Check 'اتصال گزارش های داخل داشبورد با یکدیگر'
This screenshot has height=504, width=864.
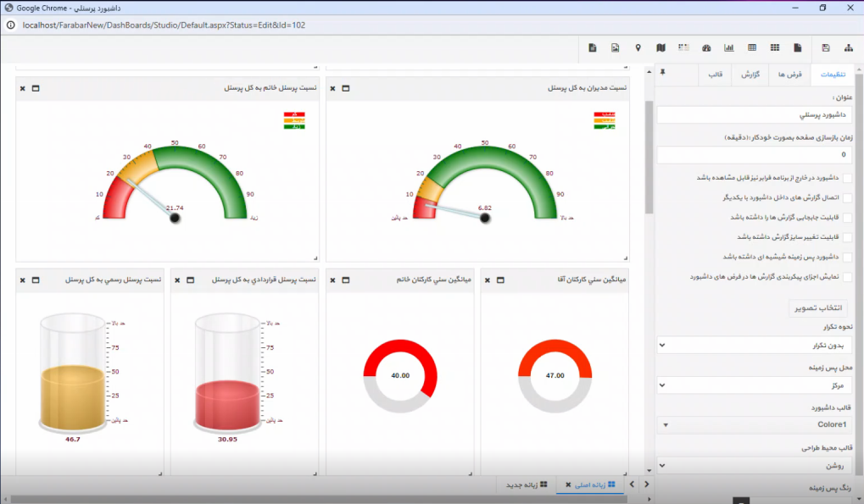(x=848, y=197)
